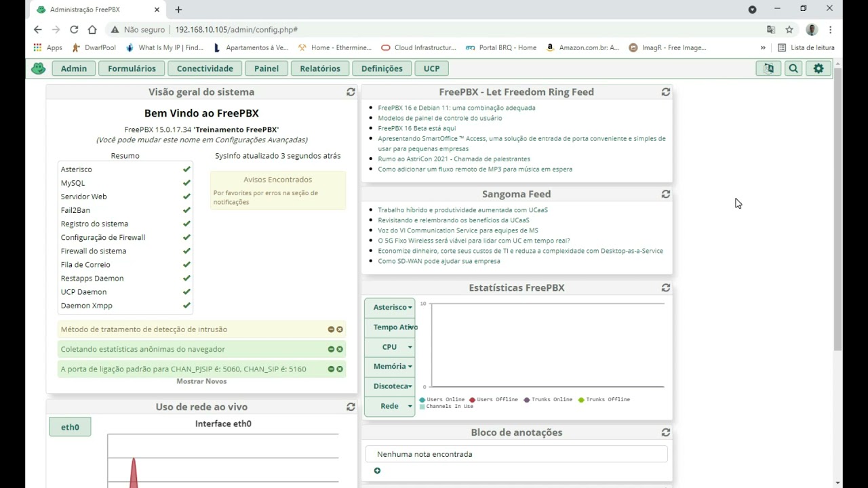Open the Amazon.com.br bookmark

[583, 47]
